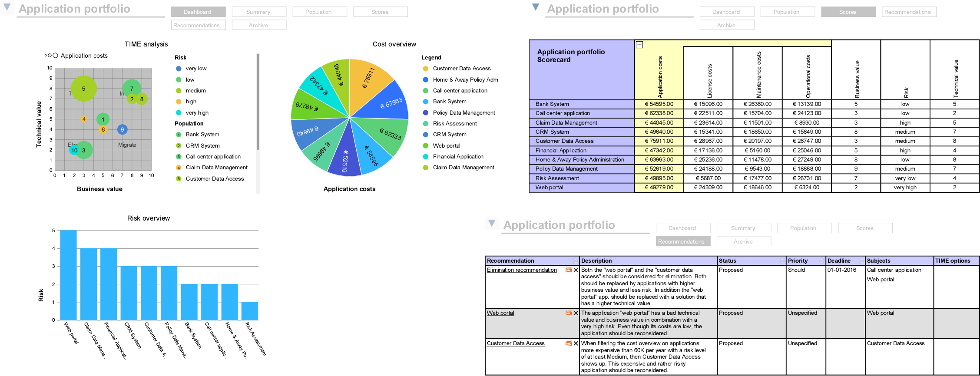The width and height of the screenshot is (980, 376).
Task: Select the Risk Assessment bar in Risk overview
Action: (x=250, y=311)
